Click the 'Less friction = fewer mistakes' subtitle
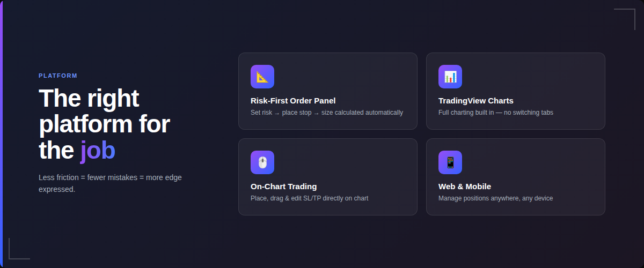 [x=110, y=177]
